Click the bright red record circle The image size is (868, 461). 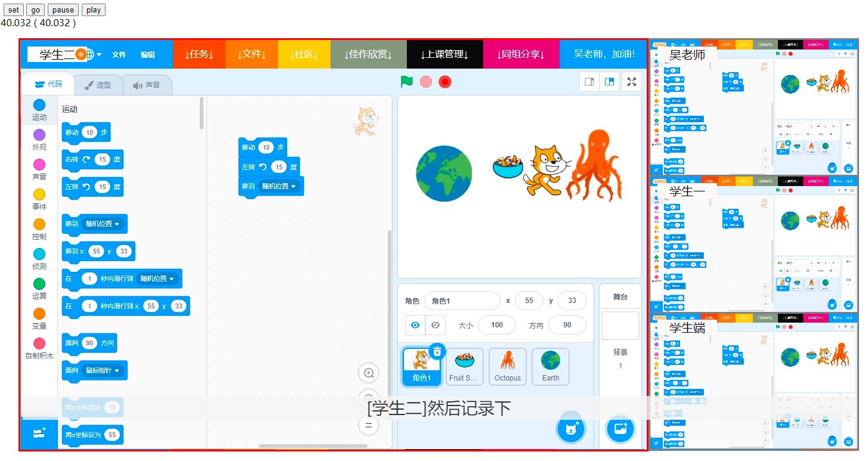click(444, 82)
